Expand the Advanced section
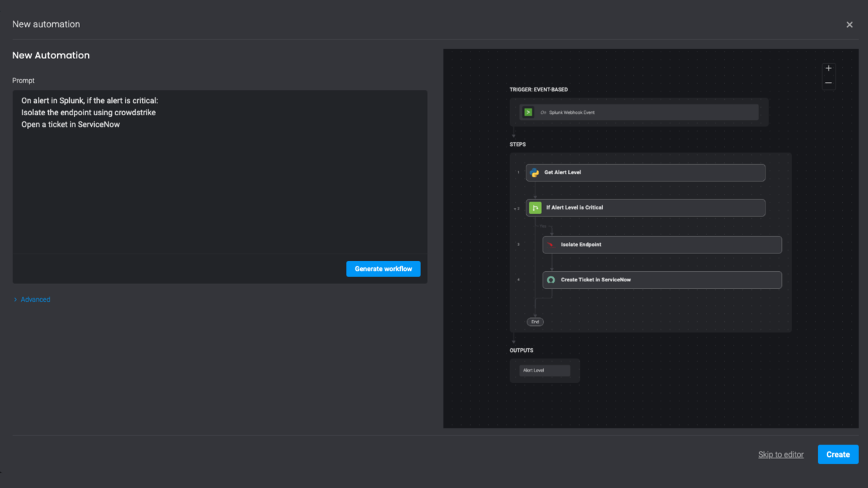The height and width of the screenshot is (488, 868). 32,300
